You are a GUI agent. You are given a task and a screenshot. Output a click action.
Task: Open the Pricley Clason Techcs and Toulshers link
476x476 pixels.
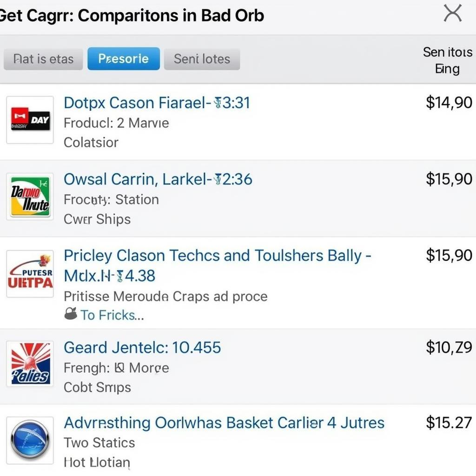[218, 265]
